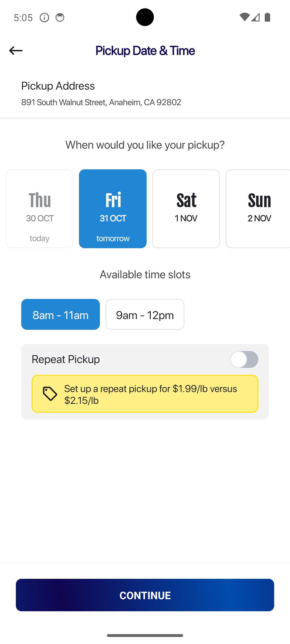290x644 pixels.
Task: Tap the battery icon
Action: (267, 17)
